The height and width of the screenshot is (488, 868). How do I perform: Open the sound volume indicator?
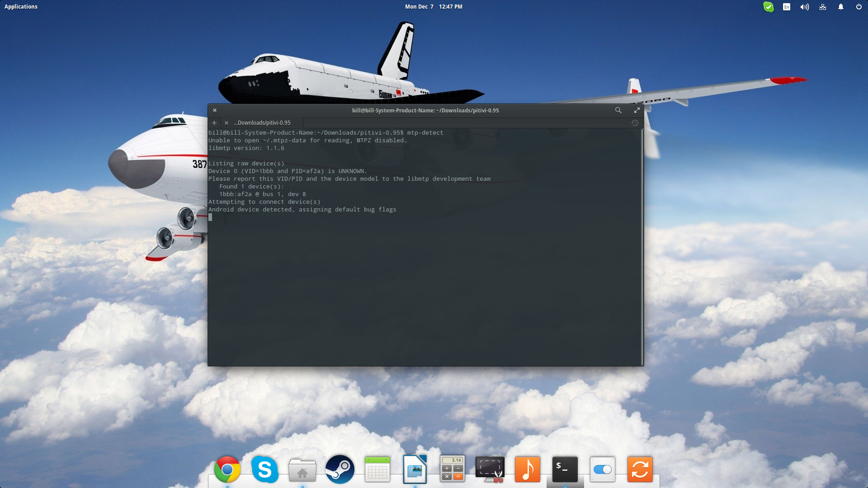pyautogui.click(x=804, y=7)
